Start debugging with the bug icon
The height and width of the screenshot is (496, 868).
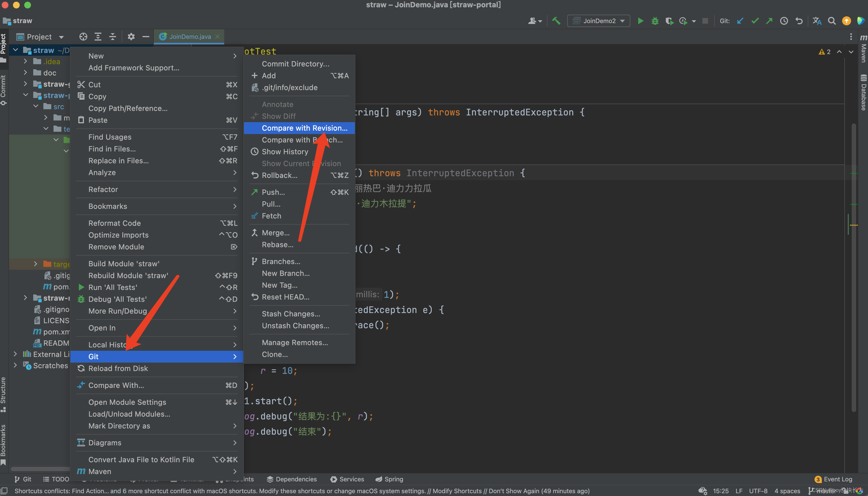[x=655, y=21]
